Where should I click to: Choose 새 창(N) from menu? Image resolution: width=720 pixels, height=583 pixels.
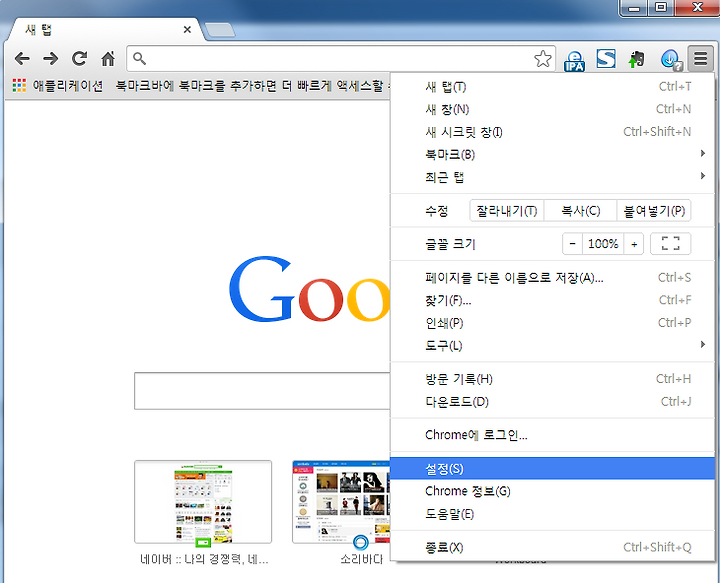point(552,109)
